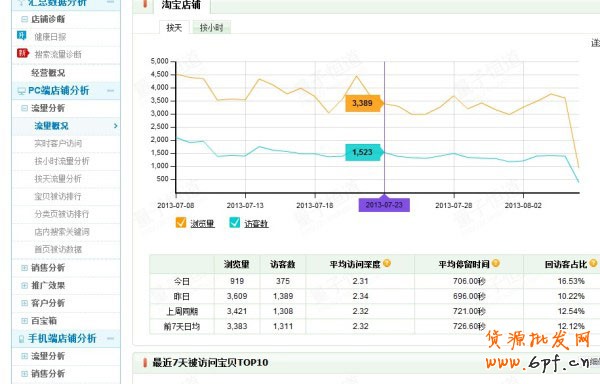Image resolution: width=600 pixels, height=384 pixels.
Task: Toggle the teal 访客数 series checkbox
Action: tap(235, 223)
